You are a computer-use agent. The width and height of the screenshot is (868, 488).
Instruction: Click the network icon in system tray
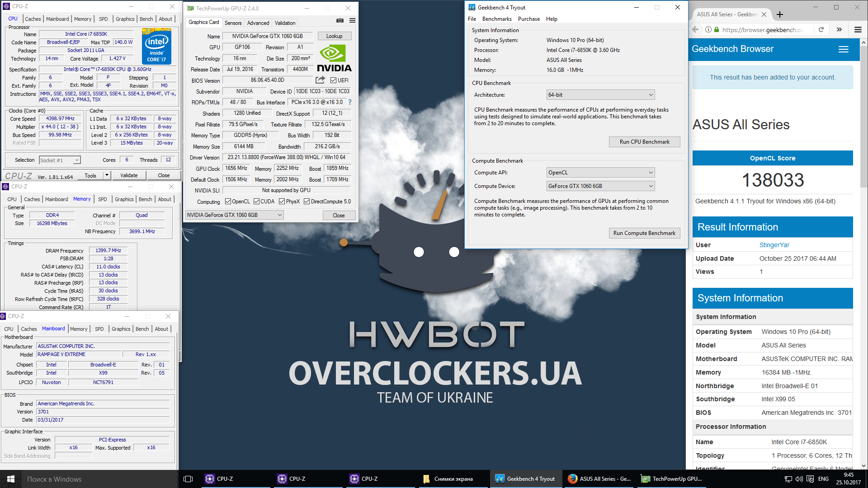(788, 479)
